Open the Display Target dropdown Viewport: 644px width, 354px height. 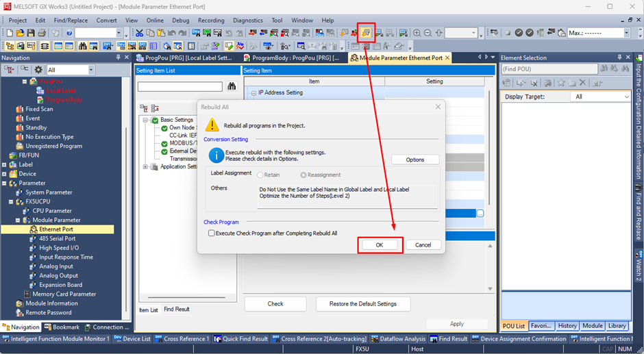coord(626,97)
